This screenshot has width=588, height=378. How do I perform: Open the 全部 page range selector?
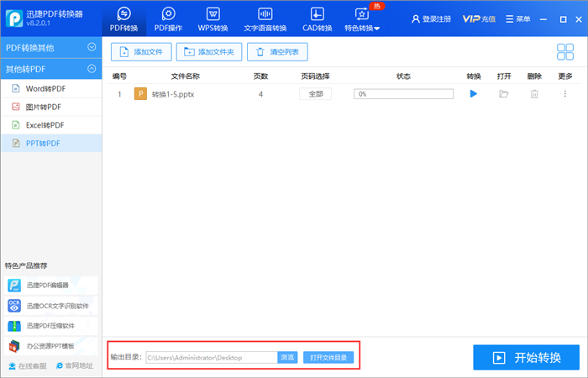pos(315,94)
